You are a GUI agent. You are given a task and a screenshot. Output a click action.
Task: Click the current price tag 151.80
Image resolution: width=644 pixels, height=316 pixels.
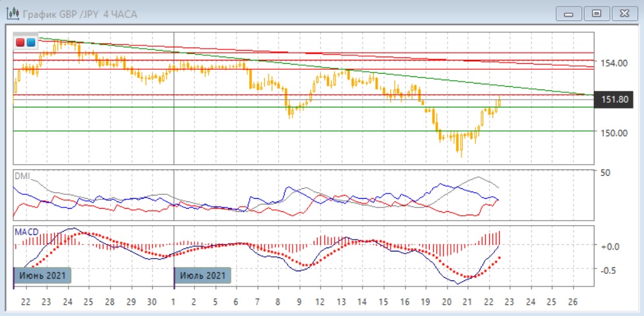(614, 99)
